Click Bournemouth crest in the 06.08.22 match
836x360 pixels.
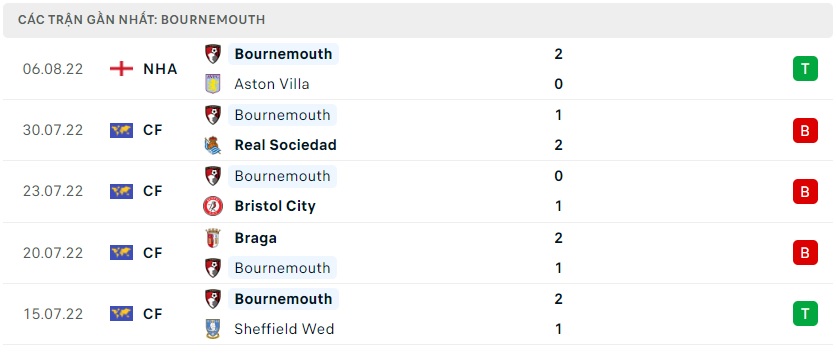click(213, 54)
